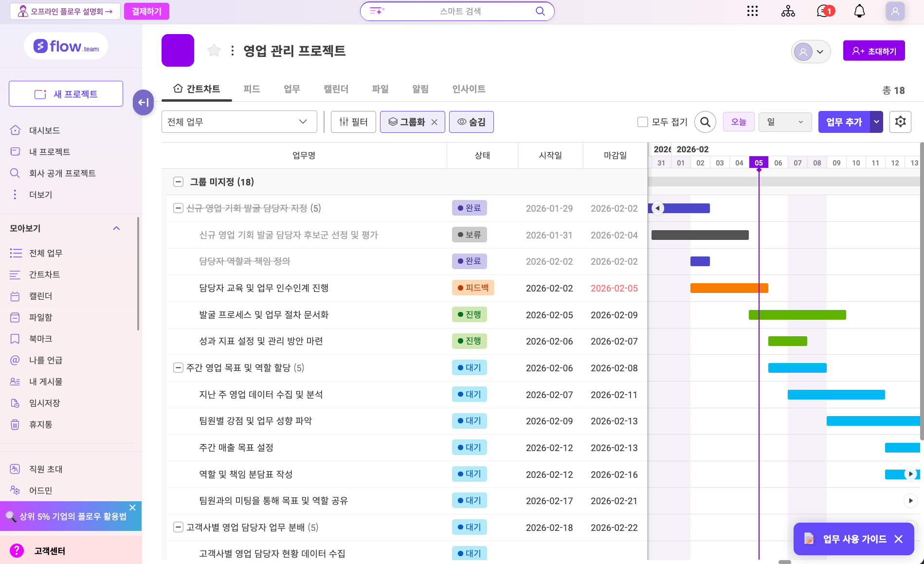Image resolution: width=924 pixels, height=564 pixels.
Task: Collapse 신규 영업 기회 발굴 담당자 지정 task
Action: coord(178,208)
